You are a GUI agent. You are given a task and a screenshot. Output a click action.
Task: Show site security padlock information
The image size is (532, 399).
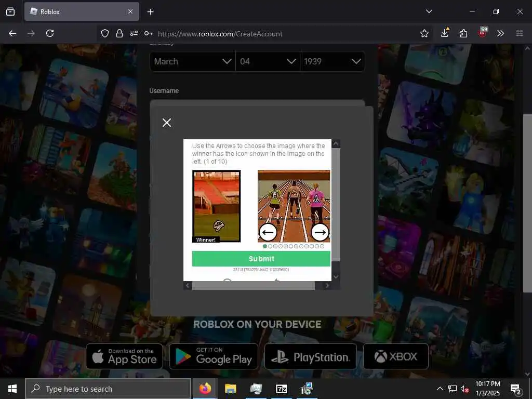pyautogui.click(x=119, y=33)
